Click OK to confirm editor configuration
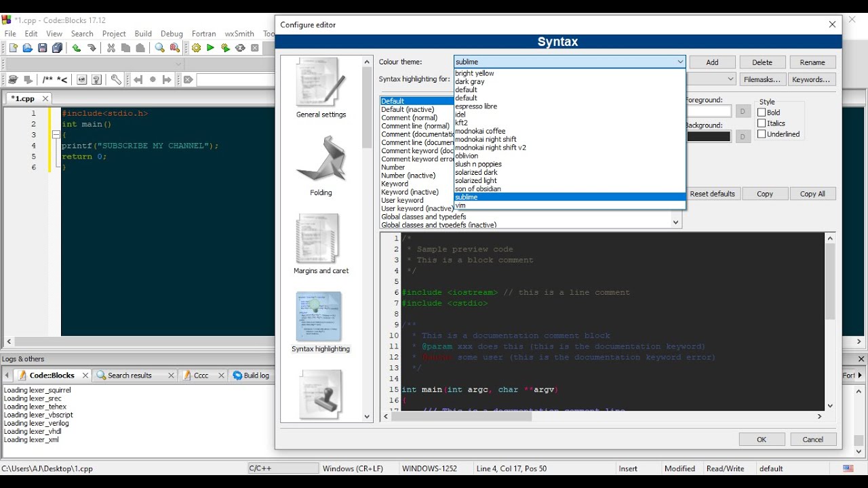The image size is (868, 488). (762, 439)
